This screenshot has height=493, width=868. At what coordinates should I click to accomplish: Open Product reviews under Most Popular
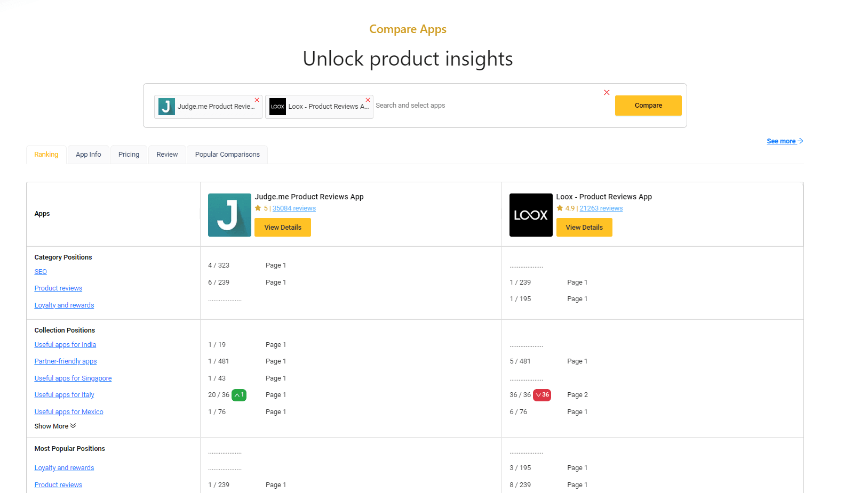click(x=58, y=485)
